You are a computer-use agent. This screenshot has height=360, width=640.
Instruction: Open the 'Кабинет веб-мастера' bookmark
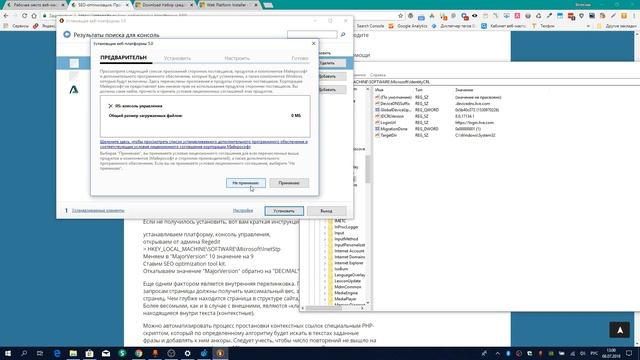[504, 26]
